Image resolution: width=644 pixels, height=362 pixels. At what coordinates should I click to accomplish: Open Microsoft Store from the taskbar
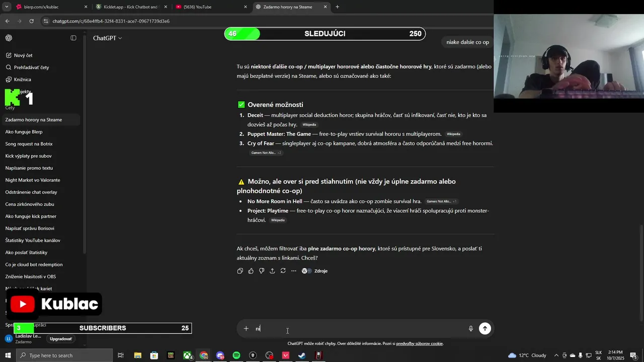coord(154,355)
